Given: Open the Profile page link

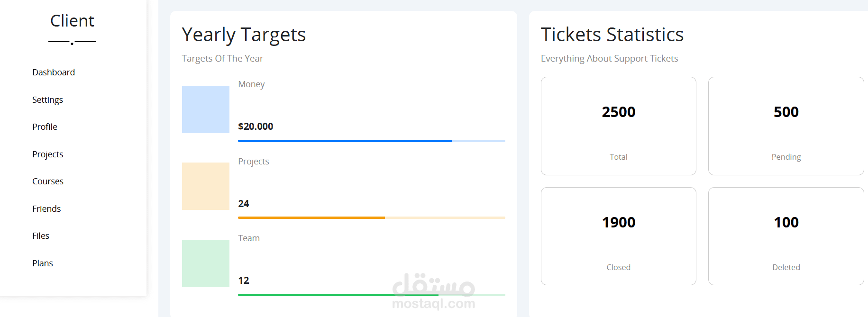Looking at the screenshot, I should 45,127.
